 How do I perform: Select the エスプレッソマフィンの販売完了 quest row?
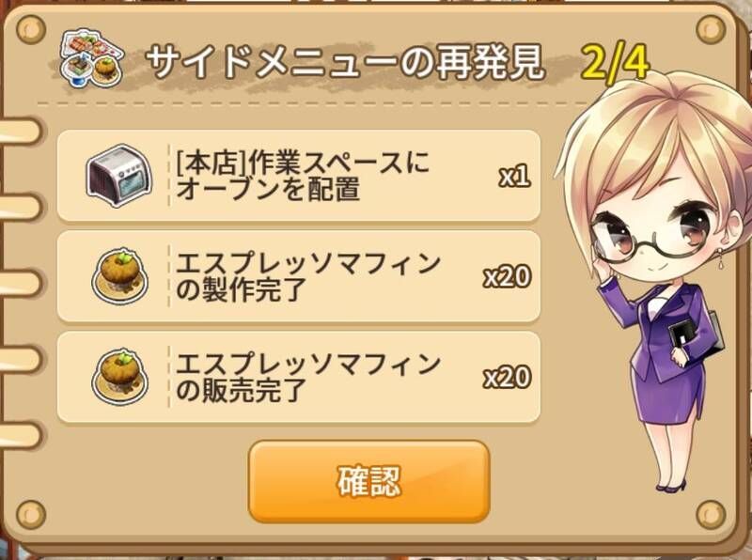click(298, 378)
